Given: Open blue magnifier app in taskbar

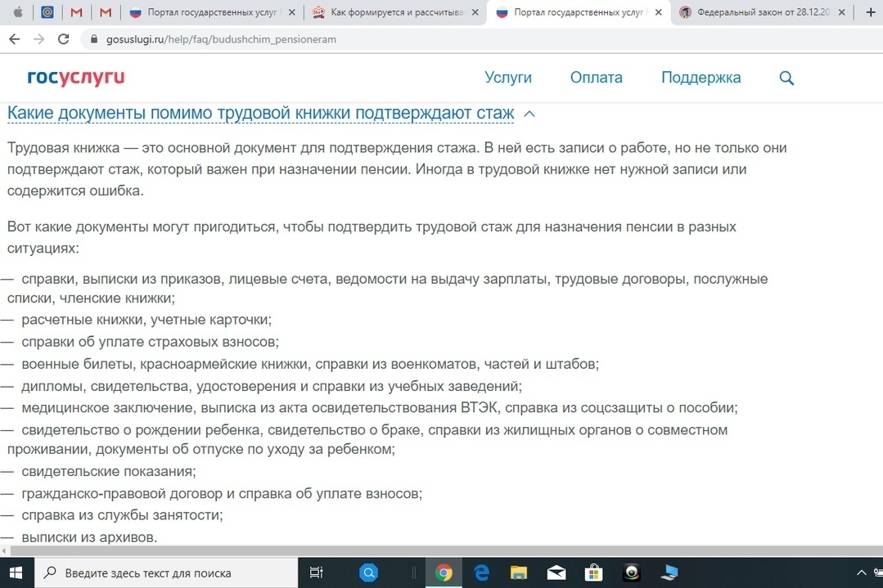Looking at the screenshot, I should [x=368, y=572].
